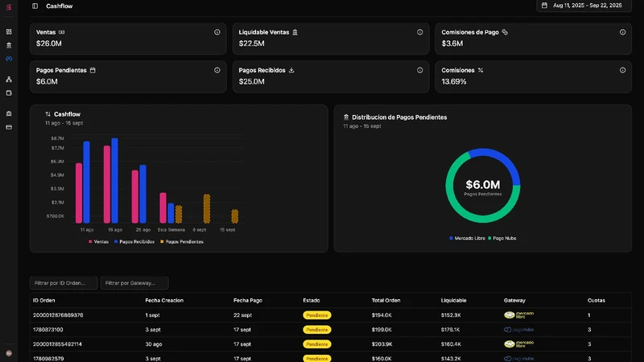Click the $178.1K liquidable value

click(x=451, y=330)
